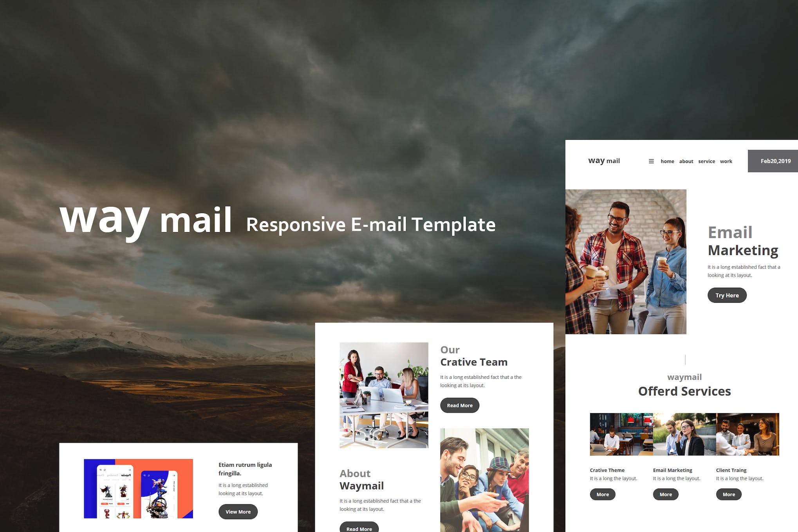Expand the Feb 20 2019 date dropdown
798x532 pixels.
click(x=774, y=161)
